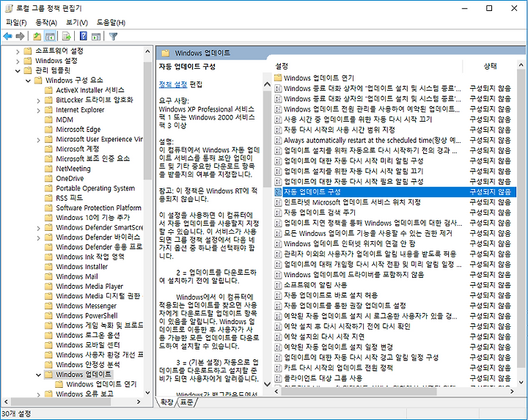This screenshot has width=528, height=420.
Task: Click policy icon for 자동 업데이트 검색 주기
Action: coord(278,213)
